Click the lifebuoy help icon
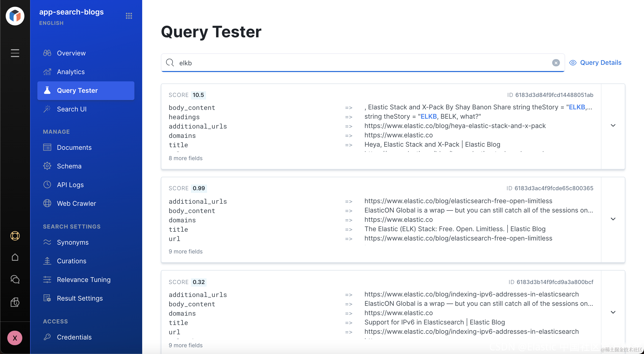 [15, 236]
